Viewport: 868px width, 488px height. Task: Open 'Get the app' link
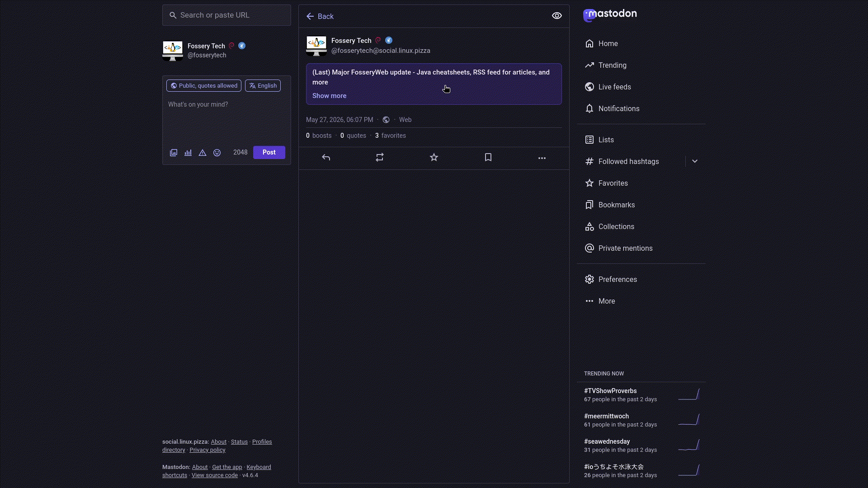tap(227, 467)
